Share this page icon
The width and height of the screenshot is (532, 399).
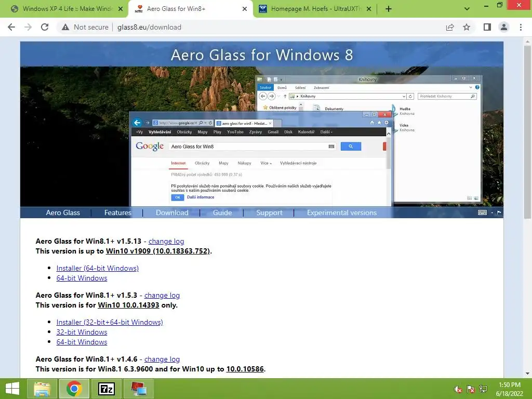[450, 27]
